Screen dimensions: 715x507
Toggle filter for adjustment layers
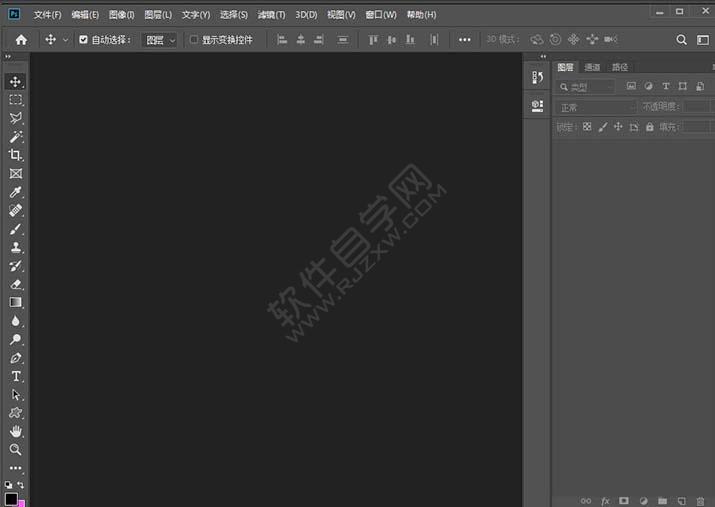click(x=648, y=86)
